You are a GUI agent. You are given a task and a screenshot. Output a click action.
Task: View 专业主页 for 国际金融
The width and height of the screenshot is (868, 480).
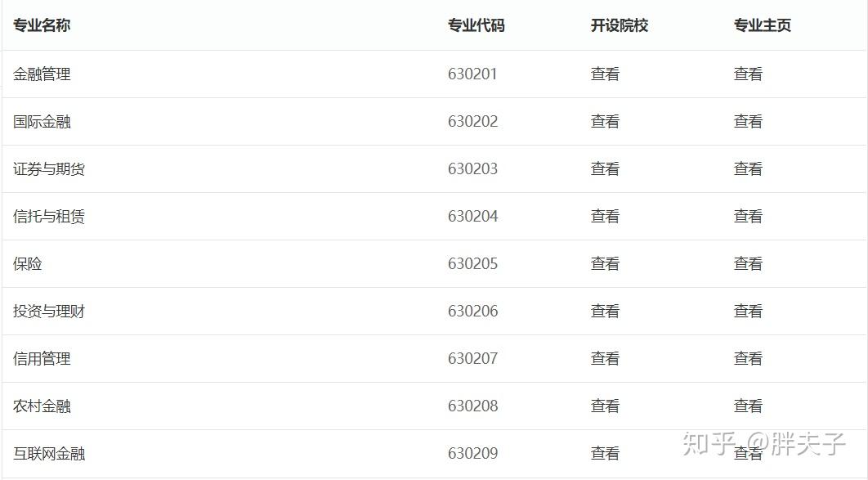[748, 121]
